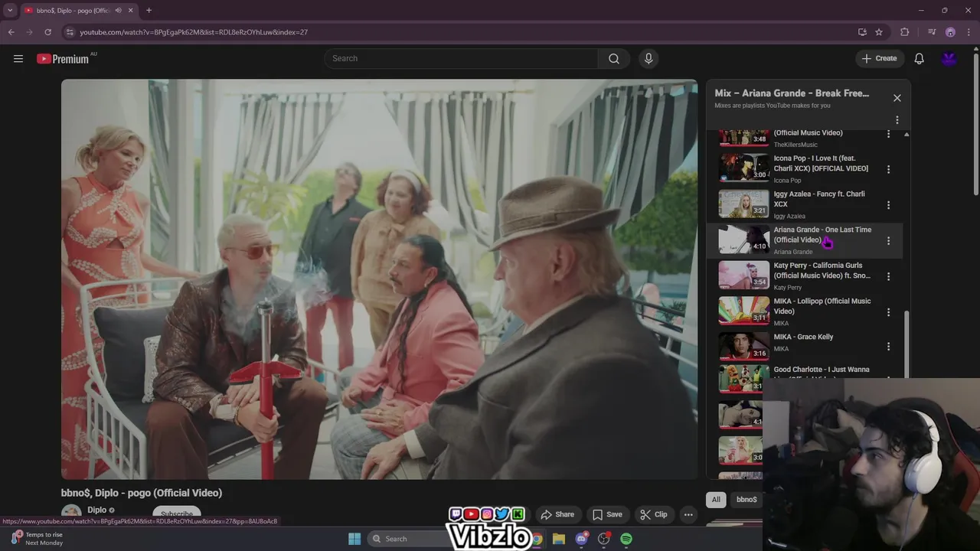Play MIKA Lollipop thumbnail
The height and width of the screenshot is (551, 980).
pos(743,311)
